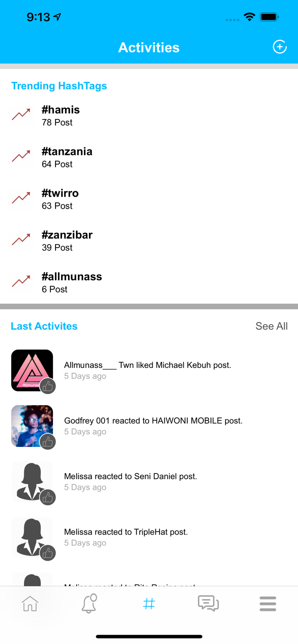Open the messages chat icon
The image size is (298, 644).
[x=208, y=604]
